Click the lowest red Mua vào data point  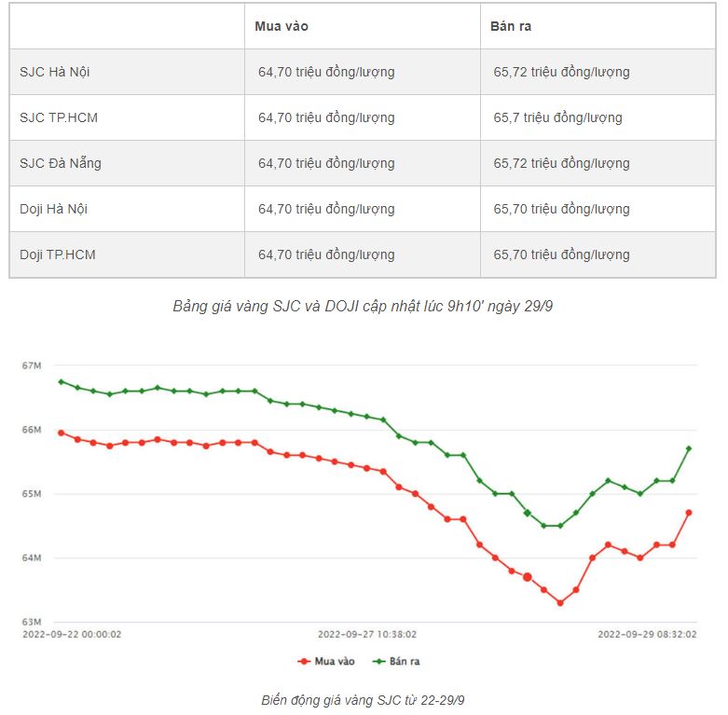click(560, 602)
